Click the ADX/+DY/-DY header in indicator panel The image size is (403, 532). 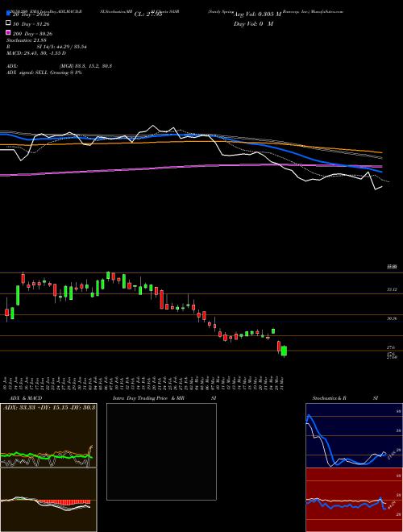point(49,407)
